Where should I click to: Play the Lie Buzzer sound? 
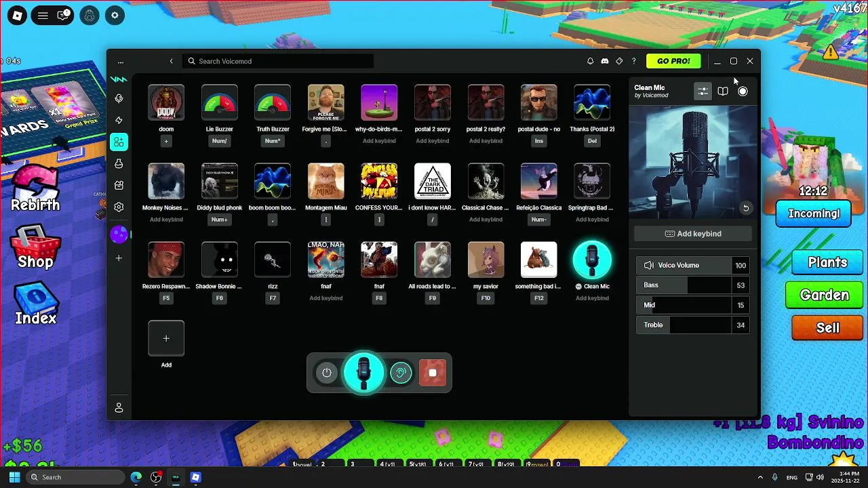click(x=220, y=102)
